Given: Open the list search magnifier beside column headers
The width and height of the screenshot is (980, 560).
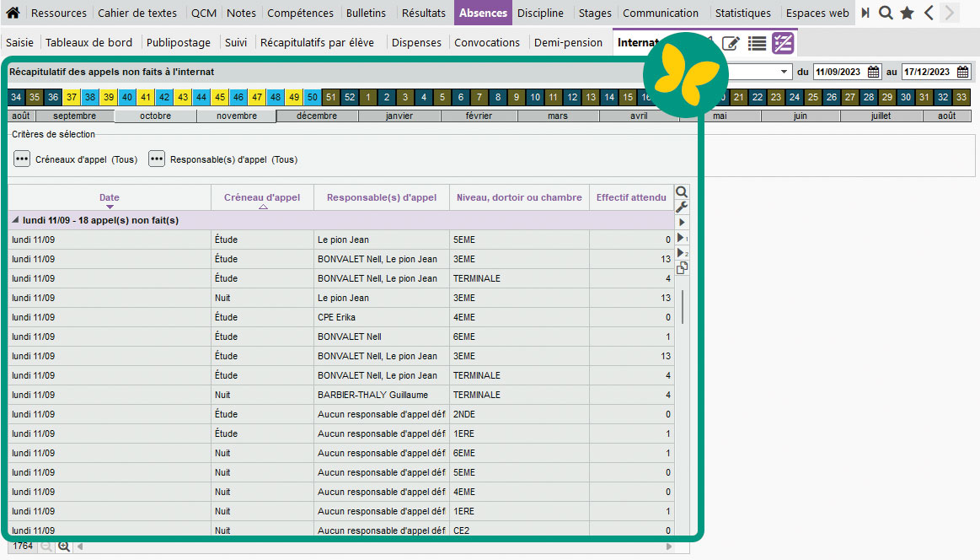Looking at the screenshot, I should pyautogui.click(x=682, y=192).
